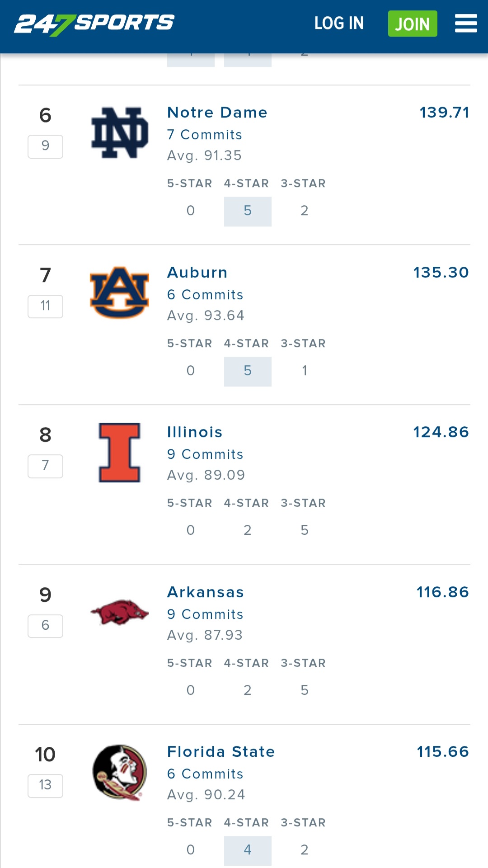The image size is (488, 868).
Task: Open Illinois 9 Commits list
Action: click(x=205, y=454)
